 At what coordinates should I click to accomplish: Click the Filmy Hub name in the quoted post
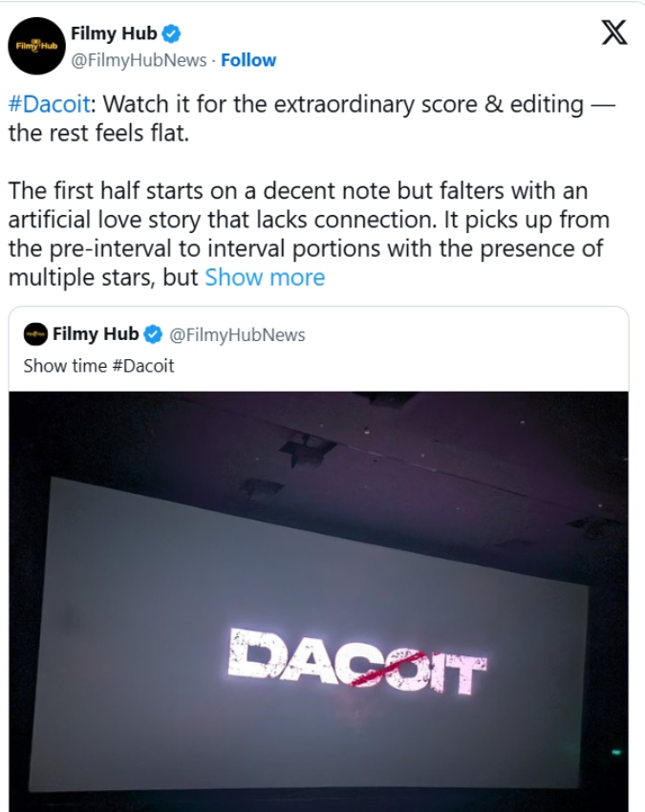pyautogui.click(x=96, y=334)
